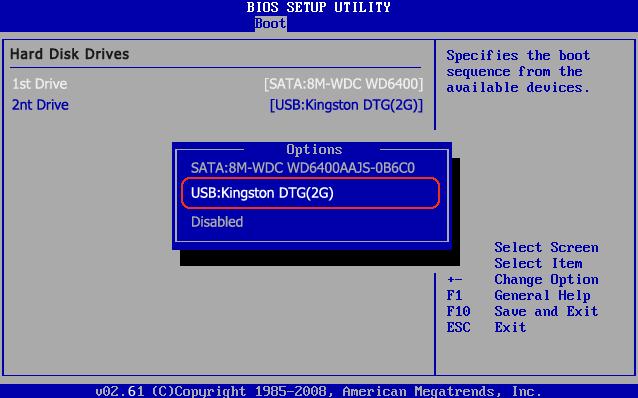638x398 pixels.
Task: Click Save and Exit text
Action: click(546, 311)
